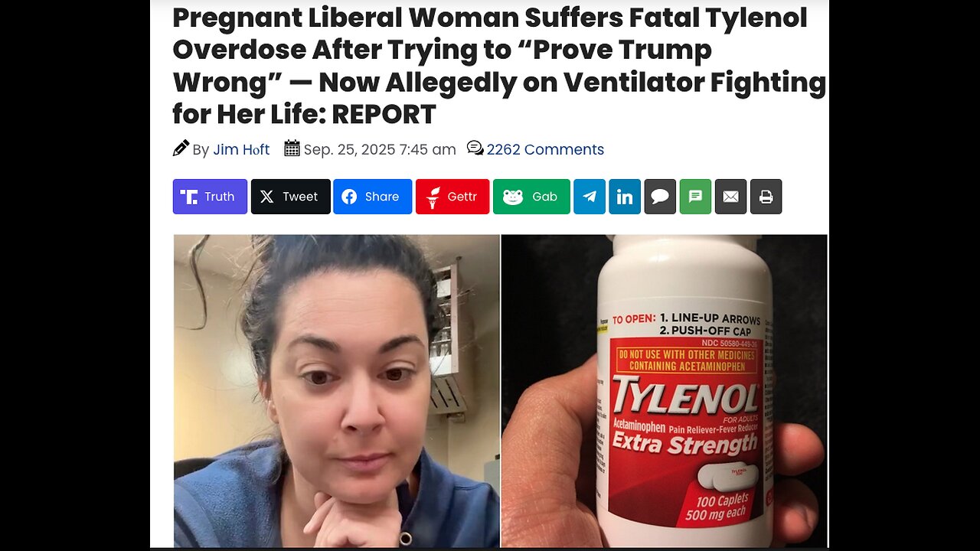
Task: Open the woman's photo thumbnail
Action: (337, 390)
